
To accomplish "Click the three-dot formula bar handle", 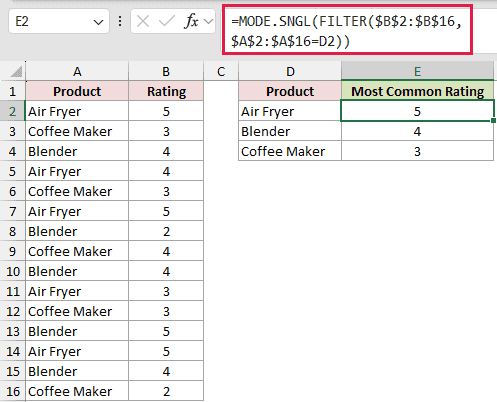I will coord(120,22).
